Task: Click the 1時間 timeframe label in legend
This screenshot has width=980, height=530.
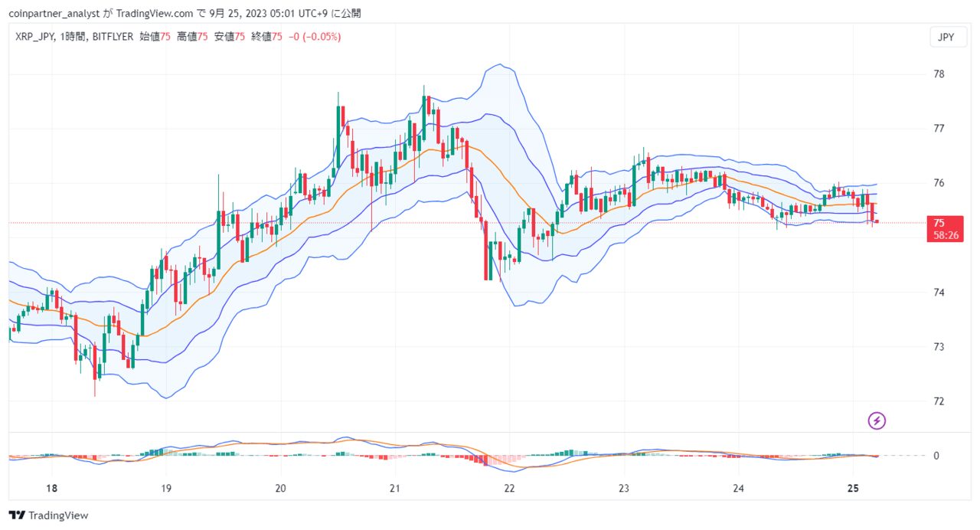Action: (73, 37)
